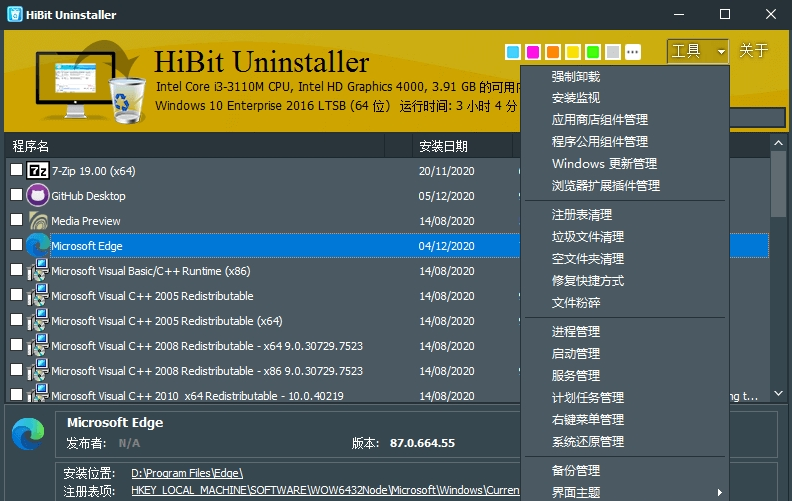
Task: Open Windows 更新管理 menu item
Action: tap(625, 164)
